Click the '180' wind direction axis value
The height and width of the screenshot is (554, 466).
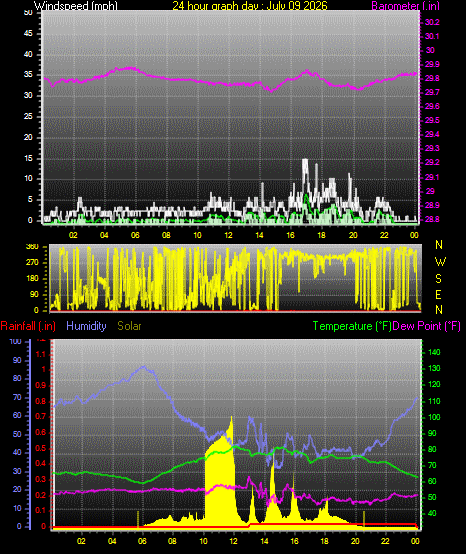32,278
